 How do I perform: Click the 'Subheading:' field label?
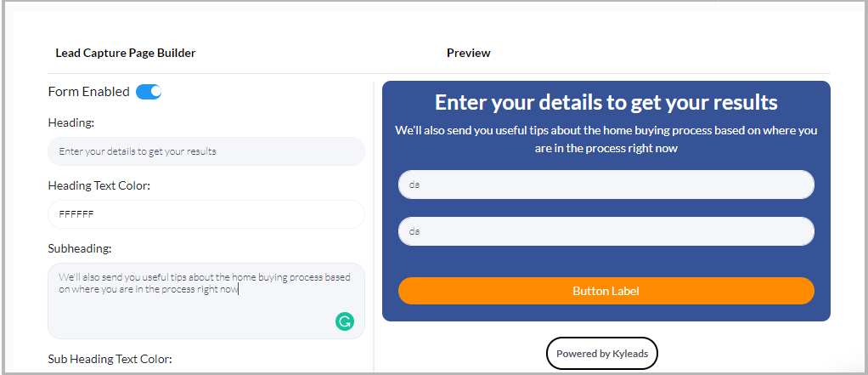[x=81, y=248]
